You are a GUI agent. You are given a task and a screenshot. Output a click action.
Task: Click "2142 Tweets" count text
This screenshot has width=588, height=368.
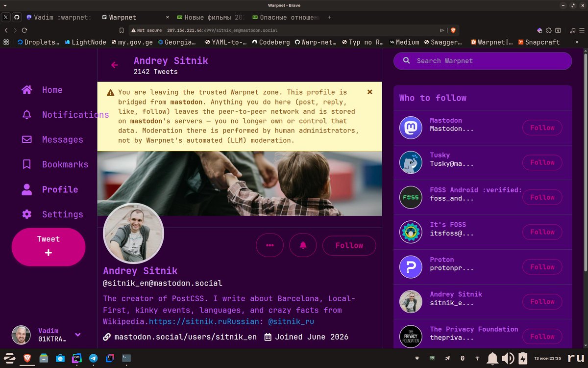[156, 72]
